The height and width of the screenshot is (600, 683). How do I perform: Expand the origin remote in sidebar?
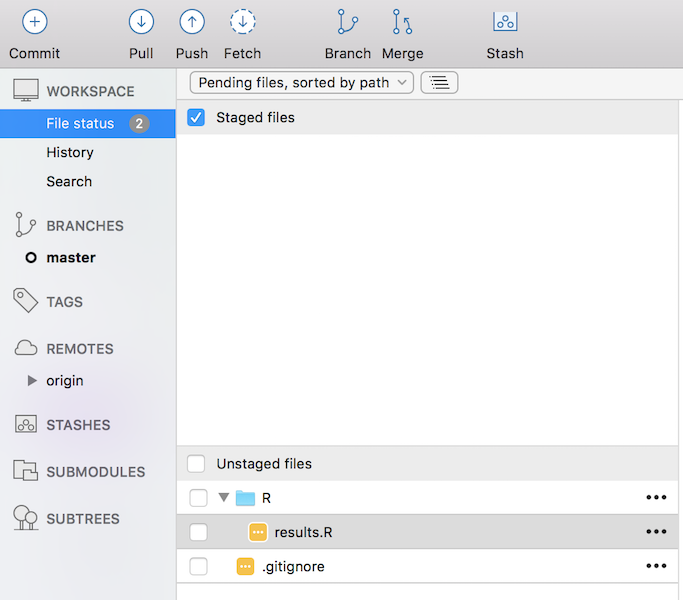pyautogui.click(x=32, y=381)
